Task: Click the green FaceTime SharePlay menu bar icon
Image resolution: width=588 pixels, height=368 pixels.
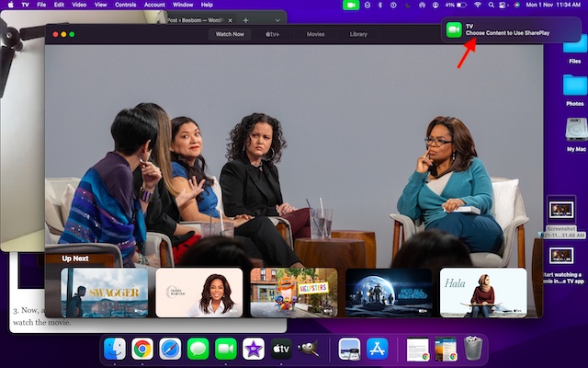Action: 351,5
